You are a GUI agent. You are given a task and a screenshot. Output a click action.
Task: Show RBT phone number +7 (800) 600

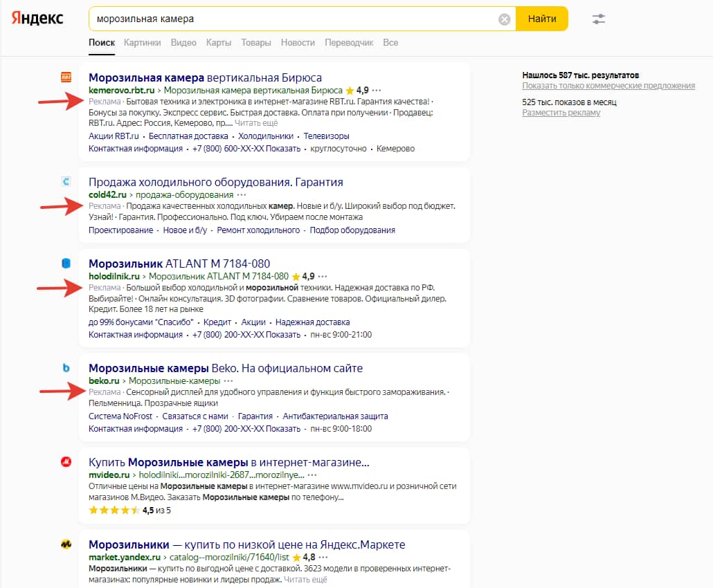coord(246,149)
